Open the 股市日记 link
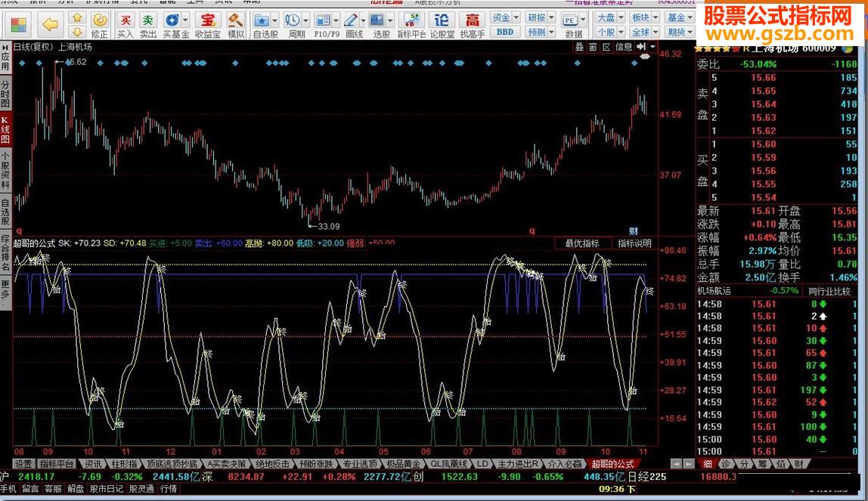 [x=107, y=489]
